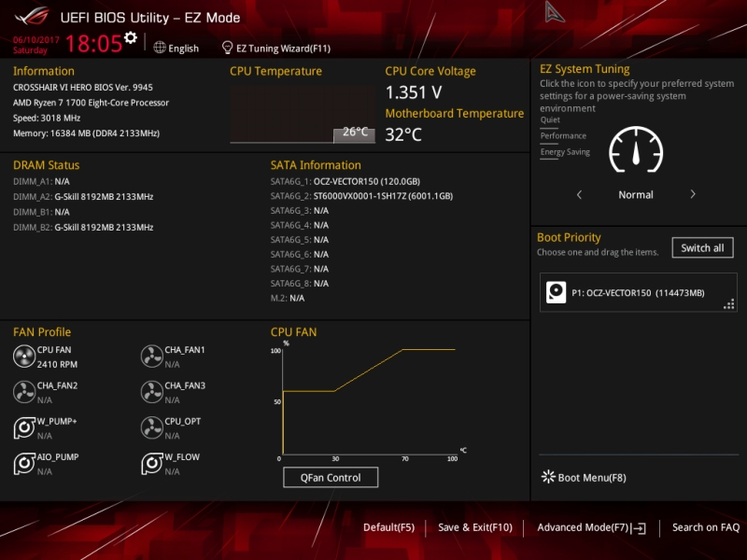Click the FAN Profile heading
The image size is (747, 560).
pos(42,332)
